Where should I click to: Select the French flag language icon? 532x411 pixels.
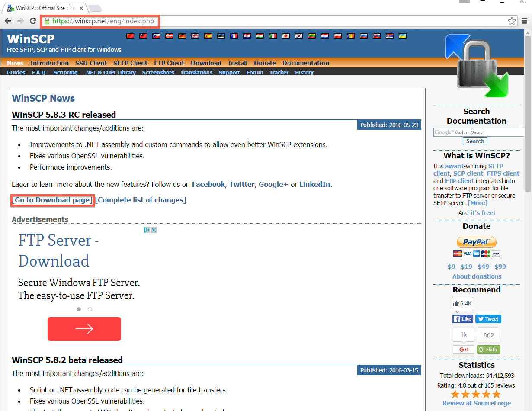(234, 36)
